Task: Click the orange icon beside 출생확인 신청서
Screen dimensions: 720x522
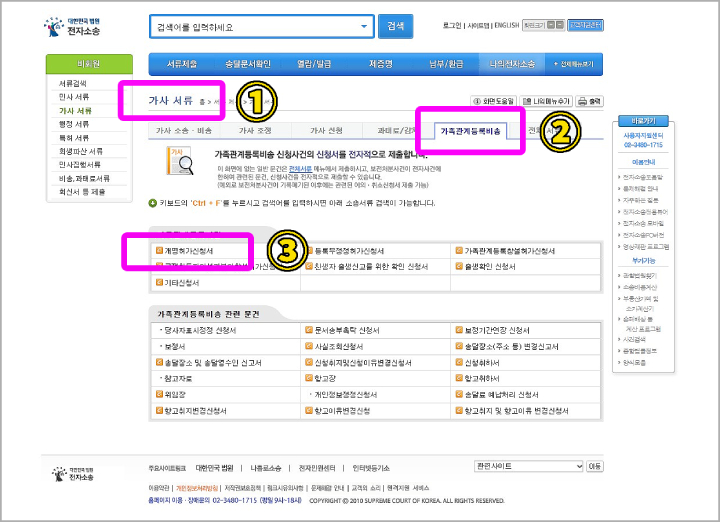Action: [x=459, y=266]
